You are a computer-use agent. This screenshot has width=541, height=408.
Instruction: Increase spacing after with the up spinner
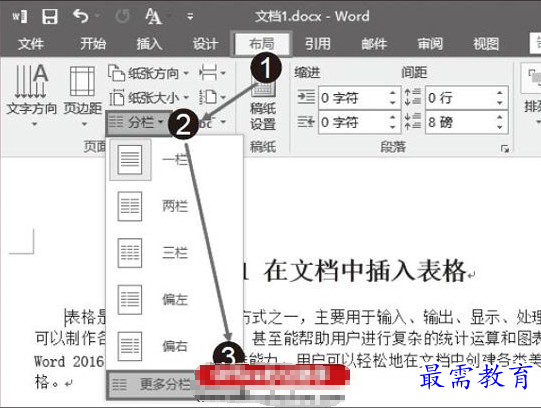tap(500, 117)
